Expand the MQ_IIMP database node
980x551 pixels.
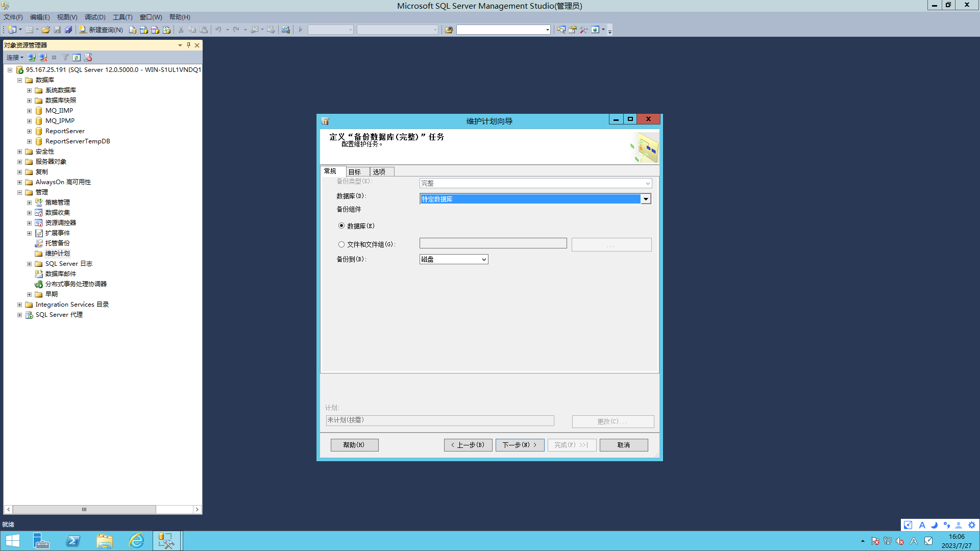pos(29,111)
